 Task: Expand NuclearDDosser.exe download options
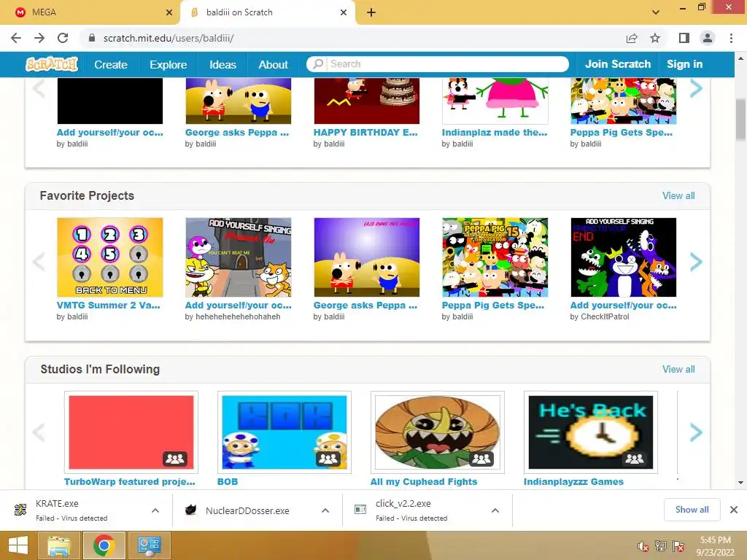[325, 510]
